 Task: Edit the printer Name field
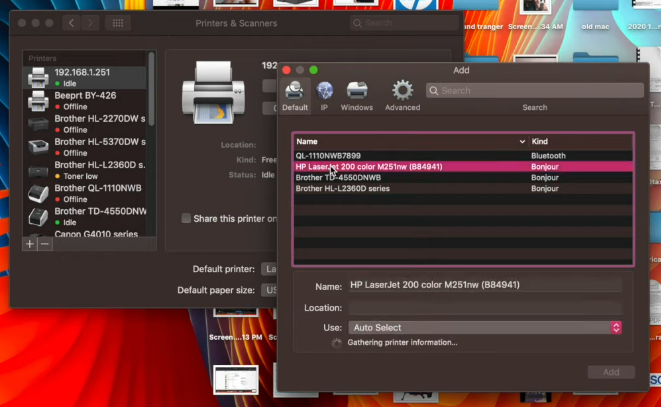point(485,285)
